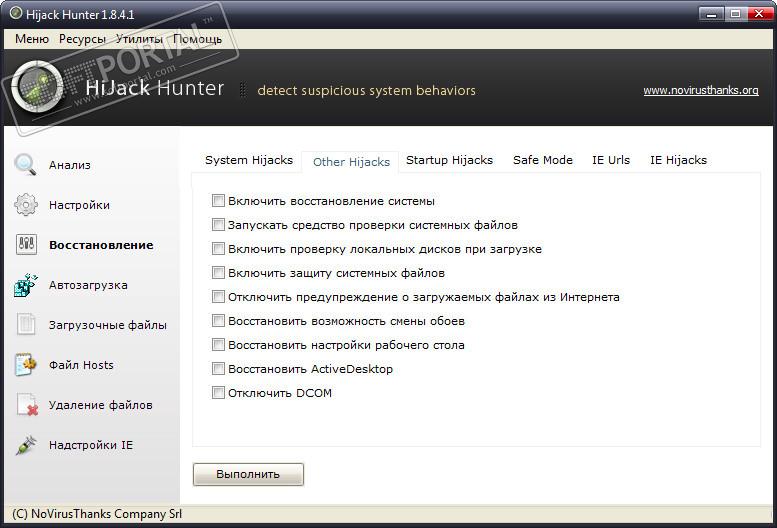Tick Восстановить возможность смены обоев

218,320
